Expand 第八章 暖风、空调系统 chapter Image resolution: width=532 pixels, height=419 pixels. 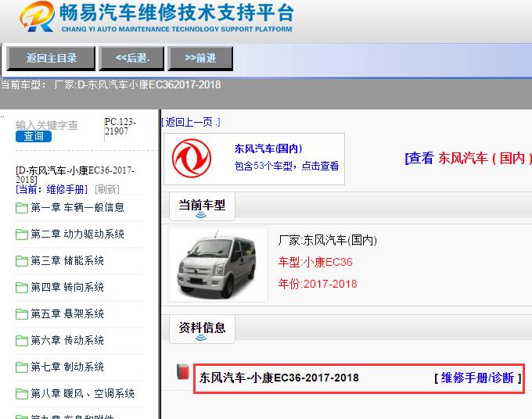(82, 393)
